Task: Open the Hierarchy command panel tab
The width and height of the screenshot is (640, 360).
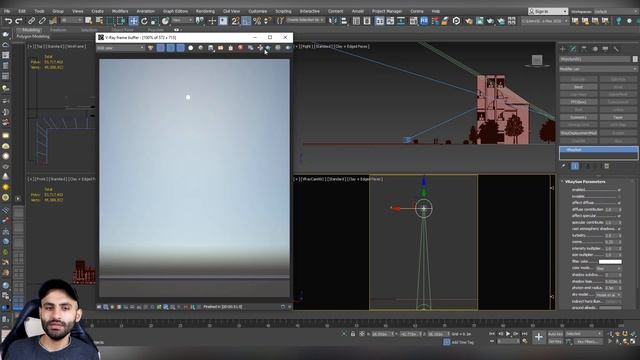Action: click(584, 49)
